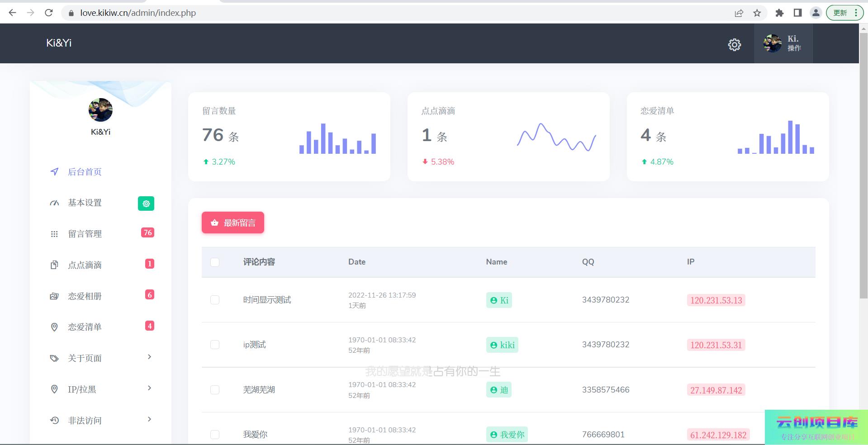868x445 pixels.
Task: Click the browser bookmark star icon
Action: point(757,13)
